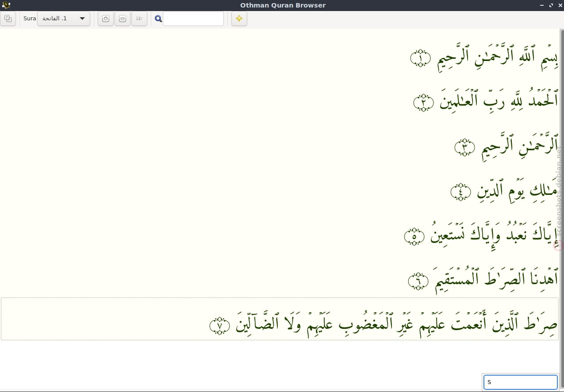Minimize the Othman Quran Browser window
Viewport: 564px width, 392px height.
coord(542,5)
